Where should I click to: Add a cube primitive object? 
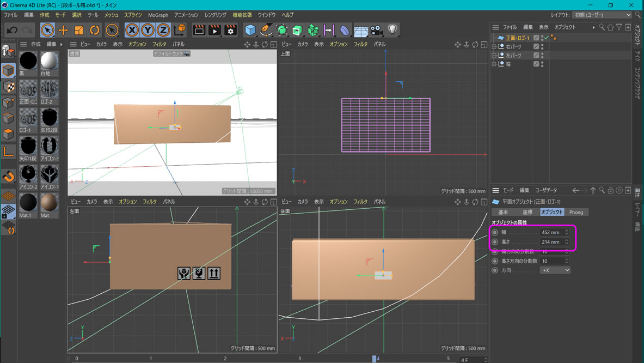[x=250, y=30]
